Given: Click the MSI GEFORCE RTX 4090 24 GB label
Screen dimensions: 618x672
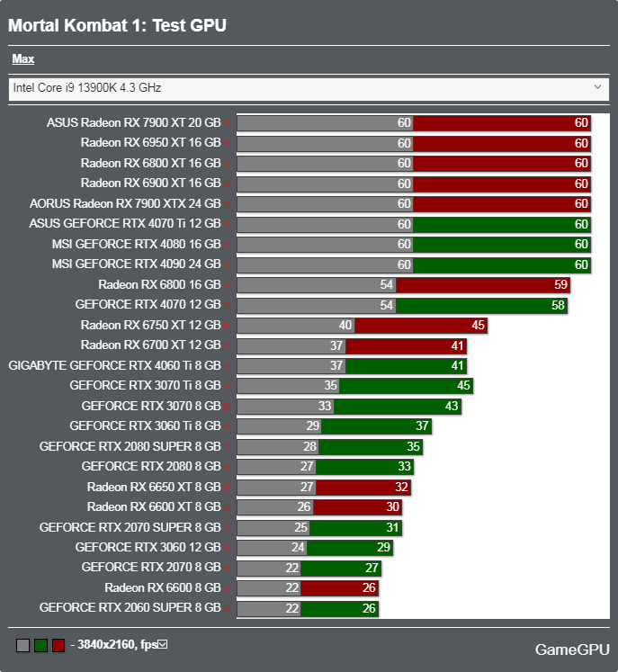Looking at the screenshot, I should 137,264.
